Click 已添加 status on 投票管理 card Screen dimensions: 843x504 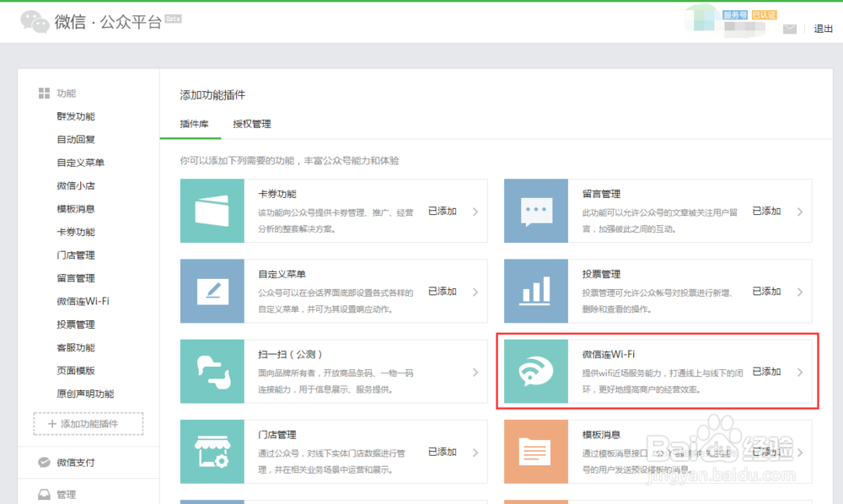(x=766, y=292)
